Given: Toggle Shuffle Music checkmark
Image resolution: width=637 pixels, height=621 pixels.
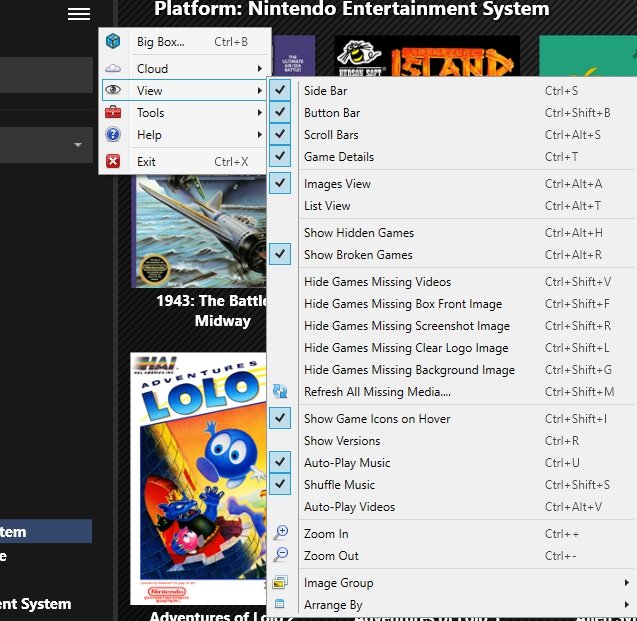Looking at the screenshot, I should tap(280, 484).
